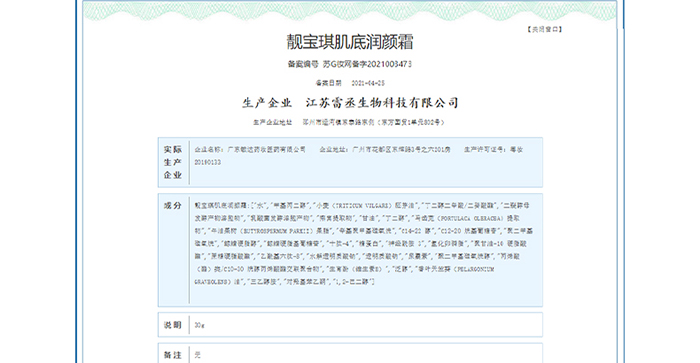Screen dimensions: 700x363
Task: Click the 企业名称 text in actual producer box
Action: 250,150
